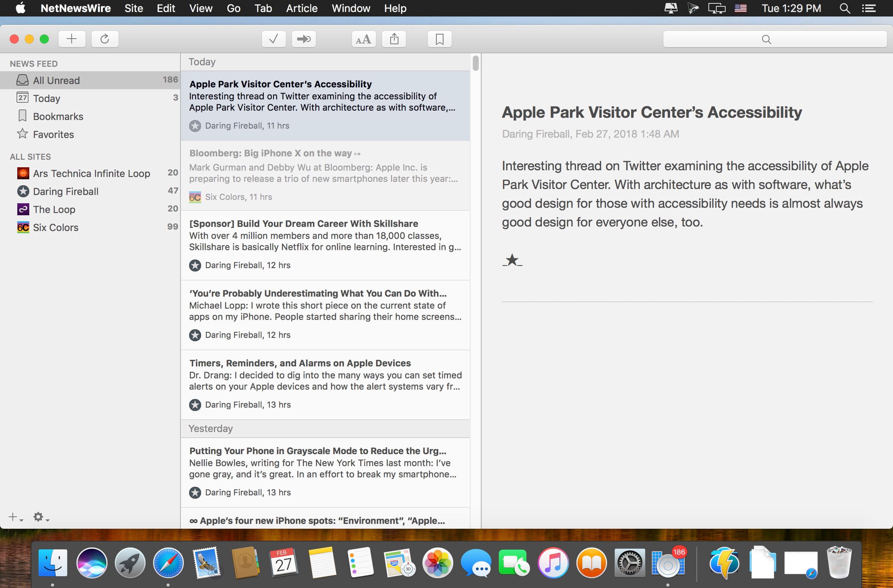The height and width of the screenshot is (588, 893).
Task: Open Messages from the Dock
Action: click(476, 562)
